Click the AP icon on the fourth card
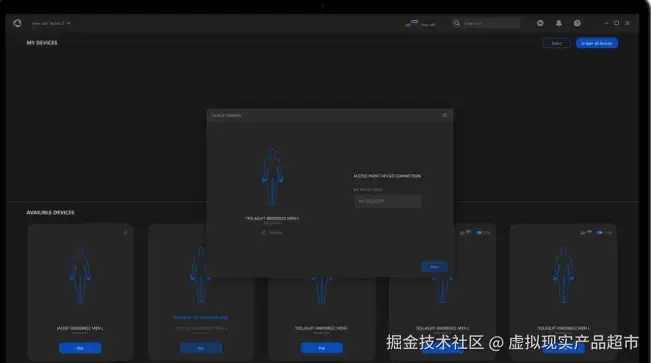Screen dimensions: 651x363 click(x=465, y=233)
